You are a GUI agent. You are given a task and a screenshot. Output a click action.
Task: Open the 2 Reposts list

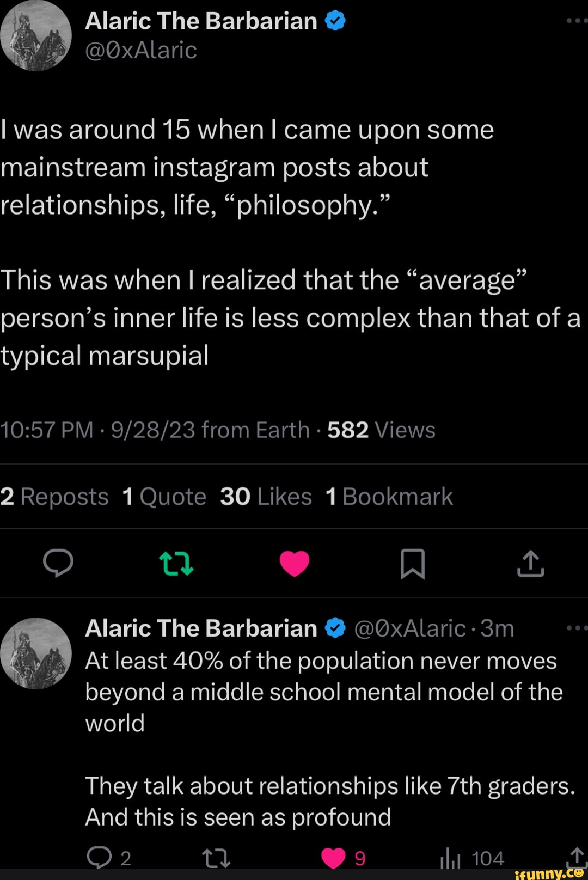[x=54, y=497]
